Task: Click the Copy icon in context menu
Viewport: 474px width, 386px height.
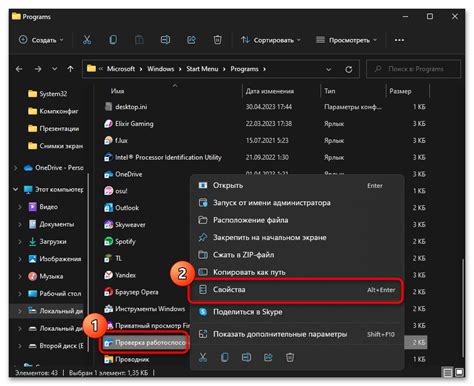Action: [225, 357]
